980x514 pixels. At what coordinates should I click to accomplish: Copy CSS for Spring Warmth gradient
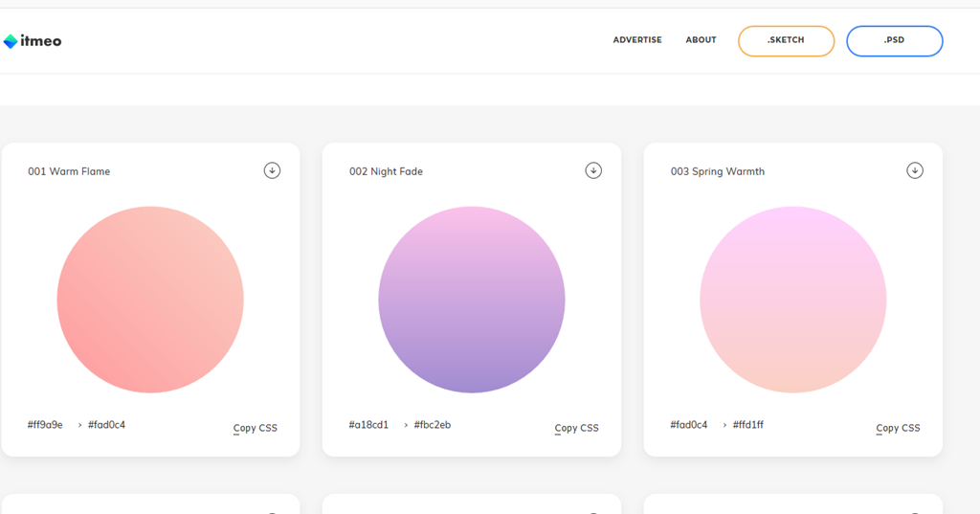(x=899, y=428)
